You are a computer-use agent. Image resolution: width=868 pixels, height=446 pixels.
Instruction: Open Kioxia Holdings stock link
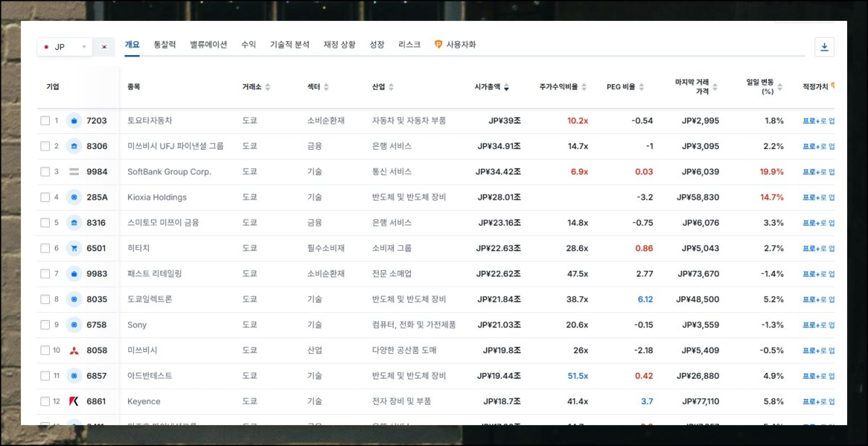[157, 197]
